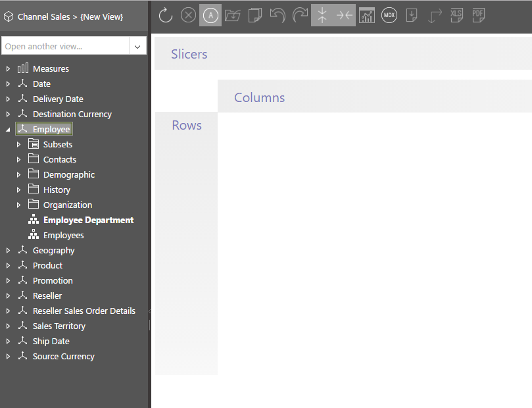Screen dimensions: 532x408
Task: Click the Save view folder icon
Action: click(232, 15)
